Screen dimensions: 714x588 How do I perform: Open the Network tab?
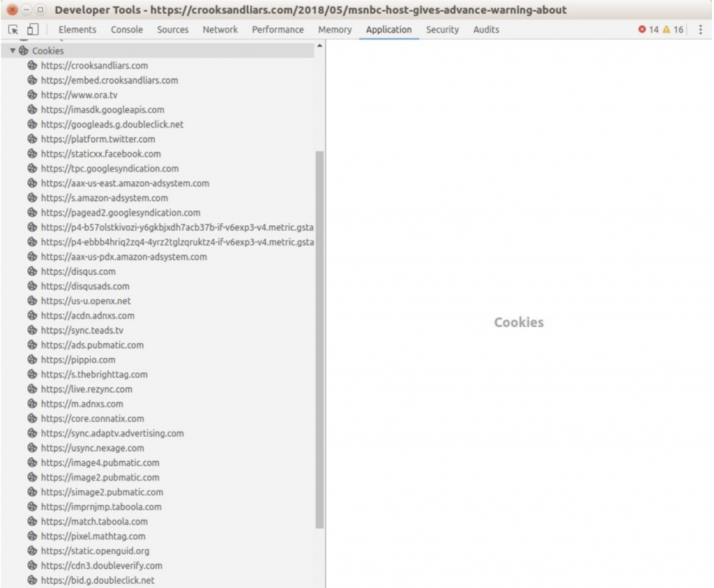coord(220,29)
